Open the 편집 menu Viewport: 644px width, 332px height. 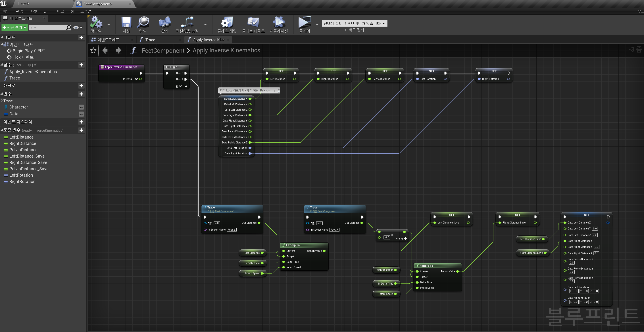20,11
